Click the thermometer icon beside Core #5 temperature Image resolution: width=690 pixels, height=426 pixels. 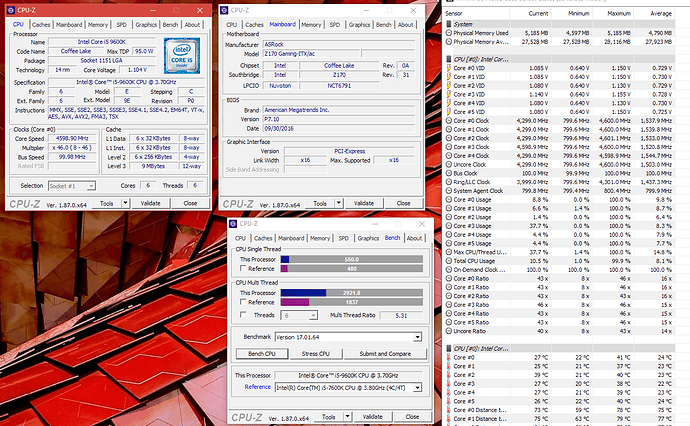point(449,401)
